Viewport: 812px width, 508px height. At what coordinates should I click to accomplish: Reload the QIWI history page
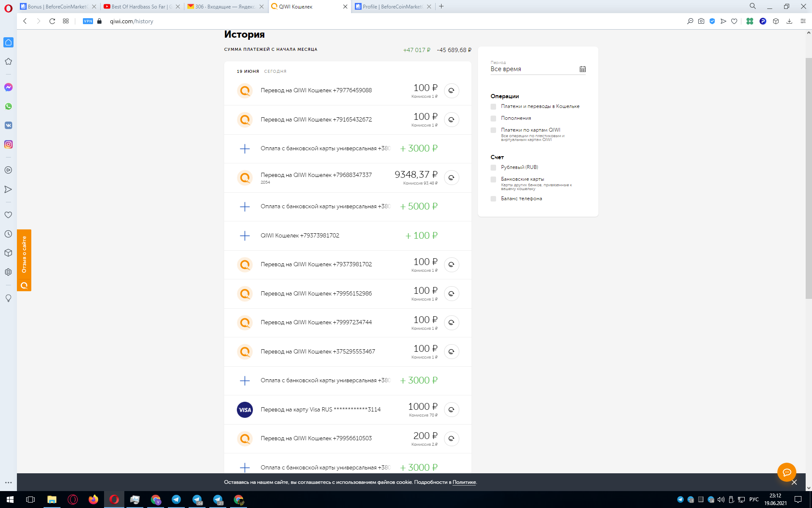[52, 21]
